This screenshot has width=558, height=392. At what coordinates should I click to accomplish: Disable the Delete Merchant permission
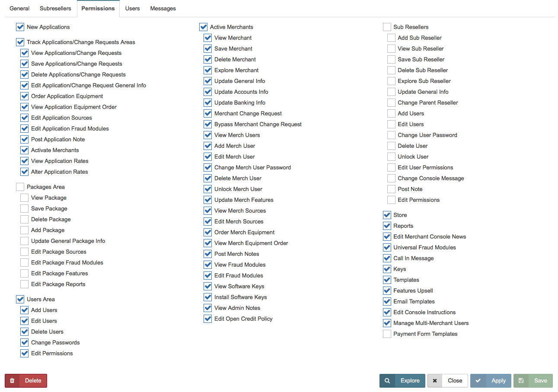coord(208,60)
